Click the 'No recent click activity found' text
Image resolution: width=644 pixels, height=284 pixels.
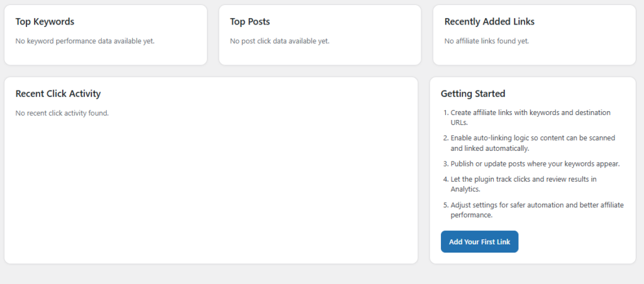tap(62, 113)
